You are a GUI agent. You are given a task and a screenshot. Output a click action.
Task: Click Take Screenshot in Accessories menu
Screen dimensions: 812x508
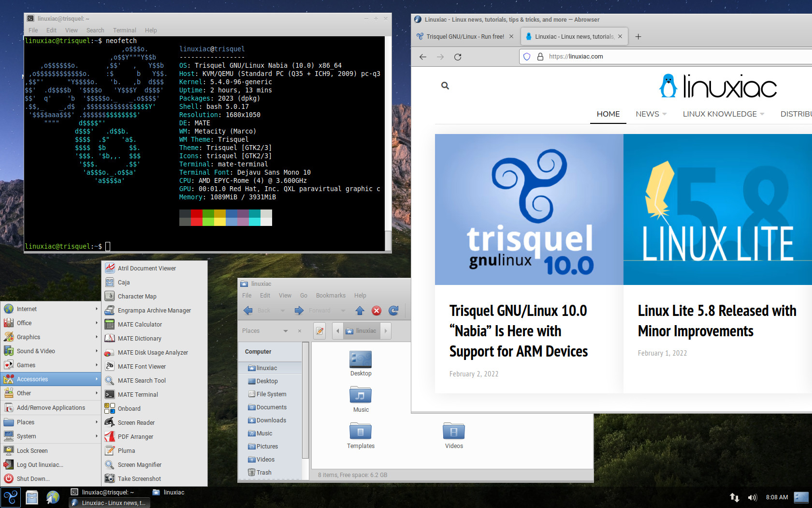click(154, 478)
